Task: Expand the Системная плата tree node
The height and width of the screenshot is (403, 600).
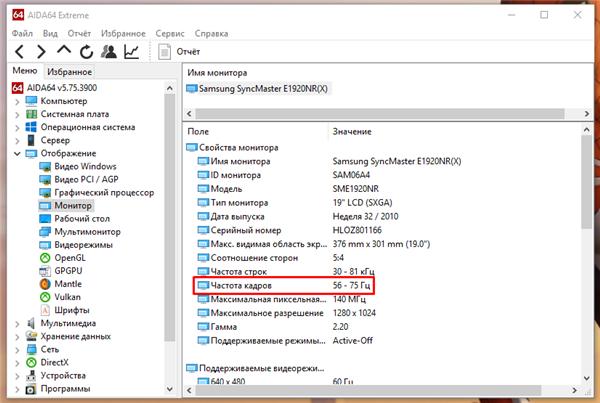Action: (17, 115)
